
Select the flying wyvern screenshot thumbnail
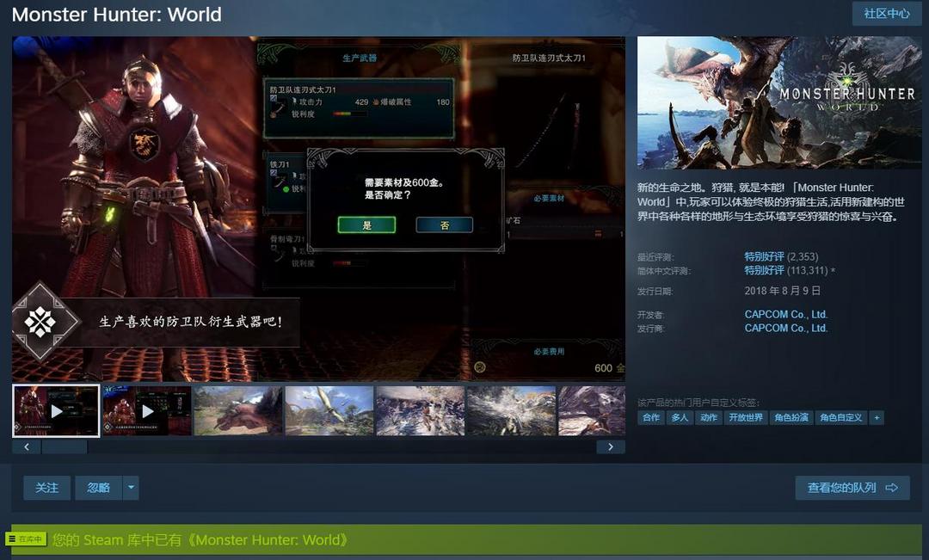(x=329, y=410)
